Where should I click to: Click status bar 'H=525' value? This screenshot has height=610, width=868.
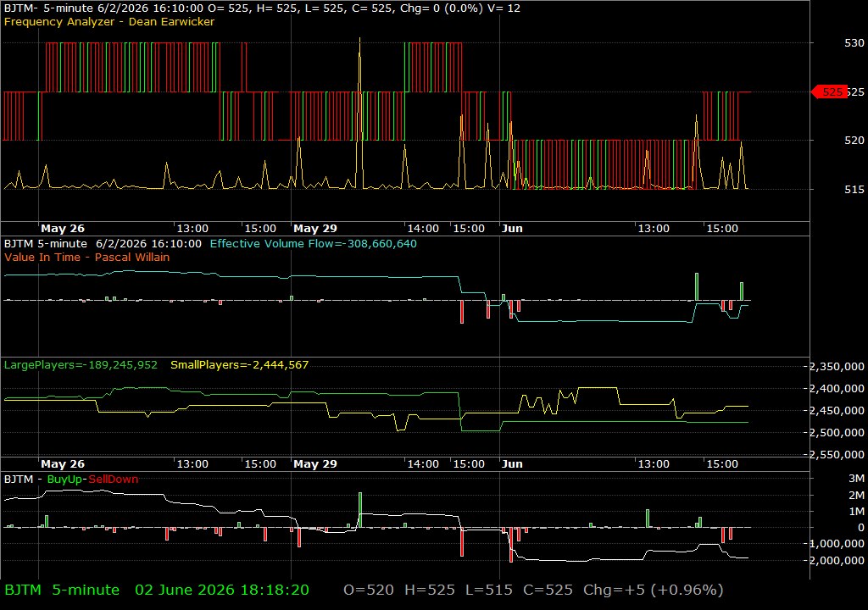tap(430, 590)
